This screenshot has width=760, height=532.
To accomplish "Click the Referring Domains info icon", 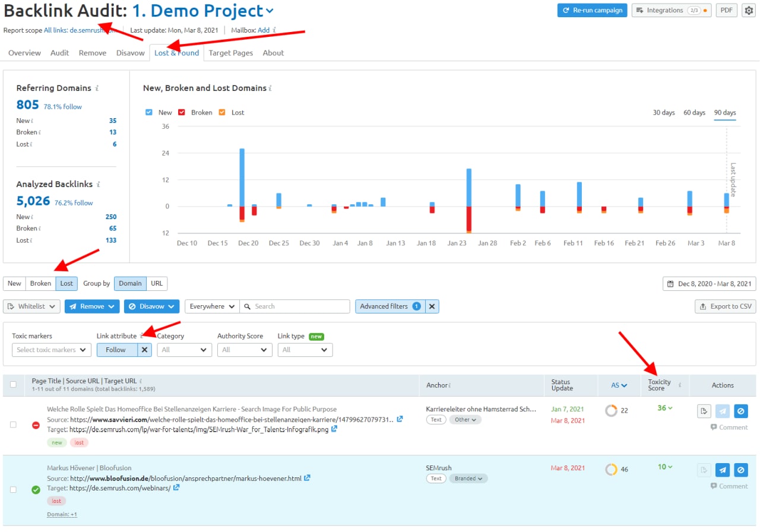I will click(x=97, y=88).
